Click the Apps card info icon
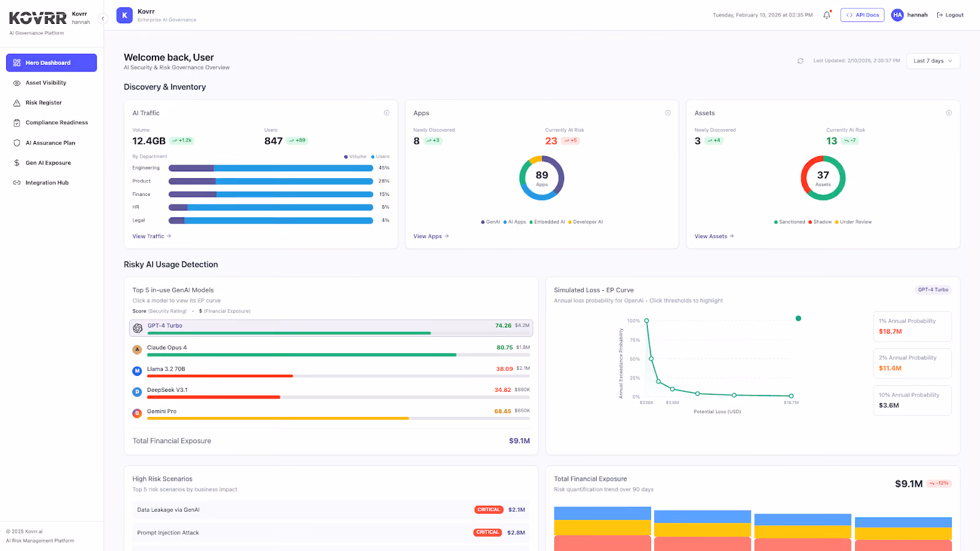This screenshot has height=551, width=980. [x=668, y=113]
